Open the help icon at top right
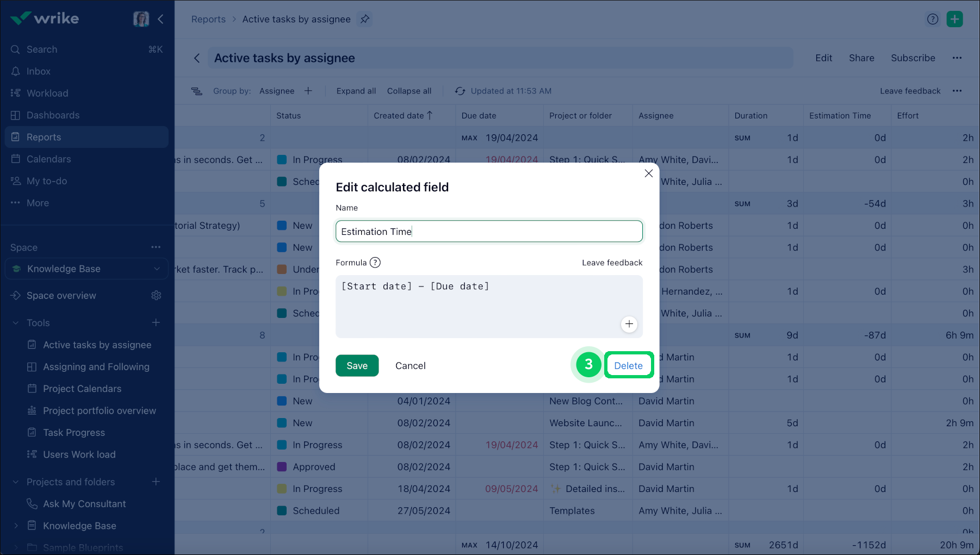Viewport: 980px width, 555px height. (x=932, y=19)
